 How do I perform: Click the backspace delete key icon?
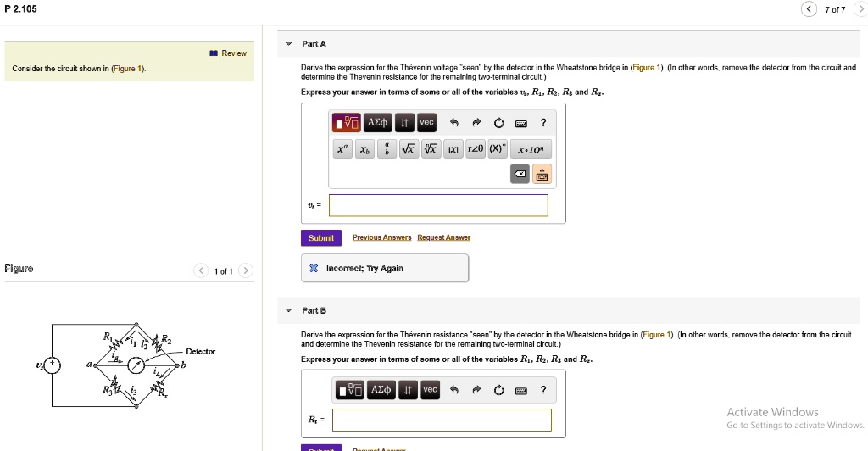pyautogui.click(x=521, y=174)
